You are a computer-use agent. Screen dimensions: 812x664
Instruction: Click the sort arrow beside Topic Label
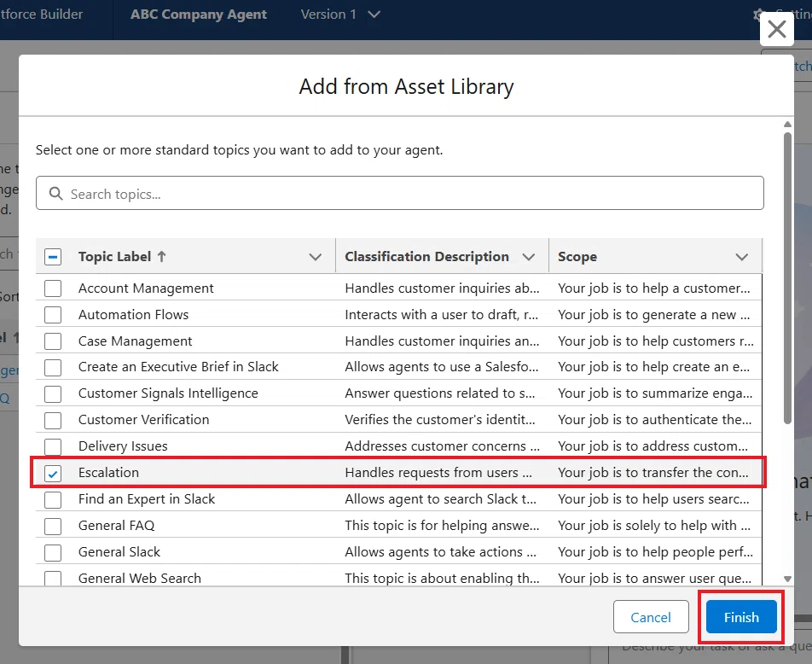(x=161, y=256)
